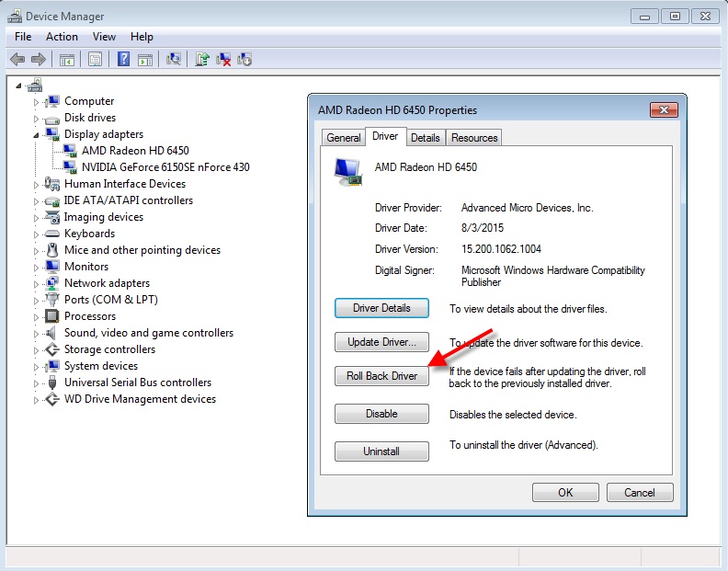
Task: Select the Monitors tree label
Action: point(86,267)
